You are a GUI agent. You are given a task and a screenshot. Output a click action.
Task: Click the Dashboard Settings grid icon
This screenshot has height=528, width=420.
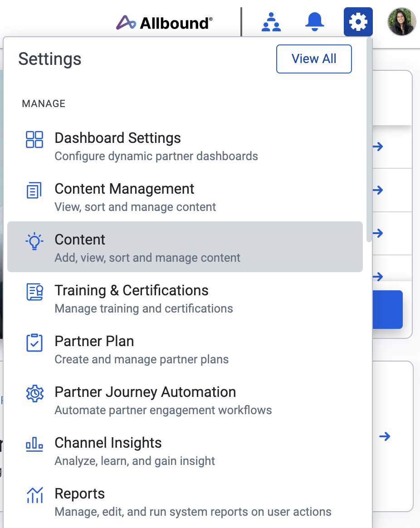coord(34,139)
